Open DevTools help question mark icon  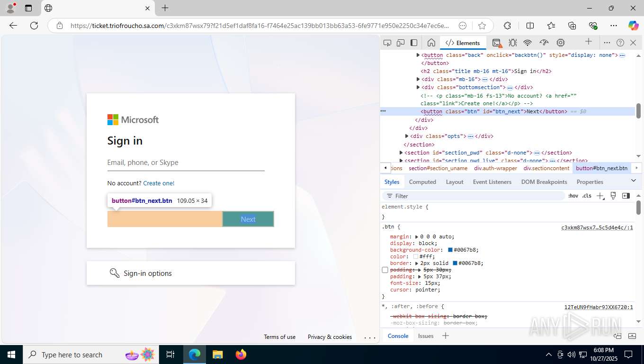620,43
